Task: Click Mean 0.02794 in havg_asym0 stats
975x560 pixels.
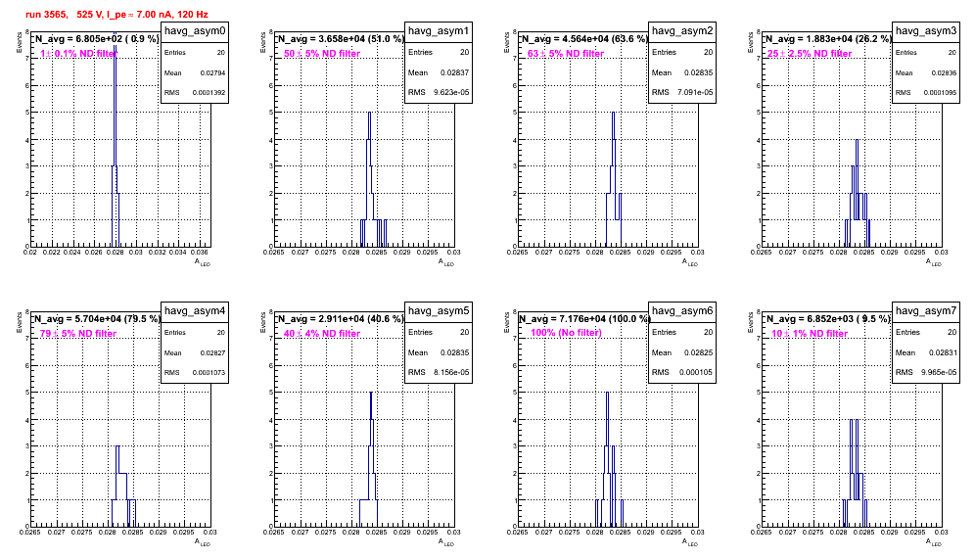Action: click(195, 72)
